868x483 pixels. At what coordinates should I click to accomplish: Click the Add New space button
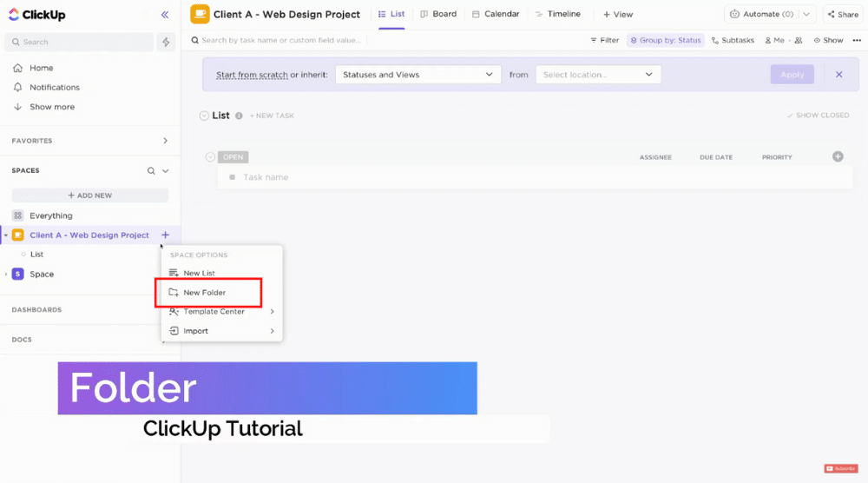point(89,195)
